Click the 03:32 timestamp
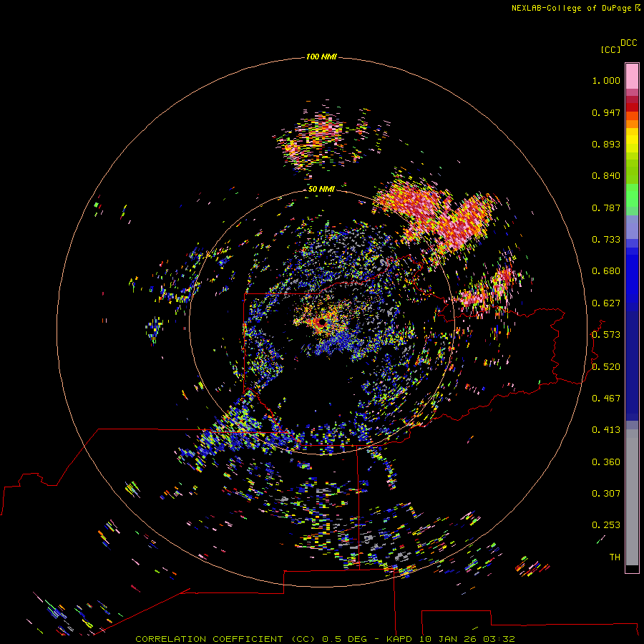 pyautogui.click(x=499, y=639)
